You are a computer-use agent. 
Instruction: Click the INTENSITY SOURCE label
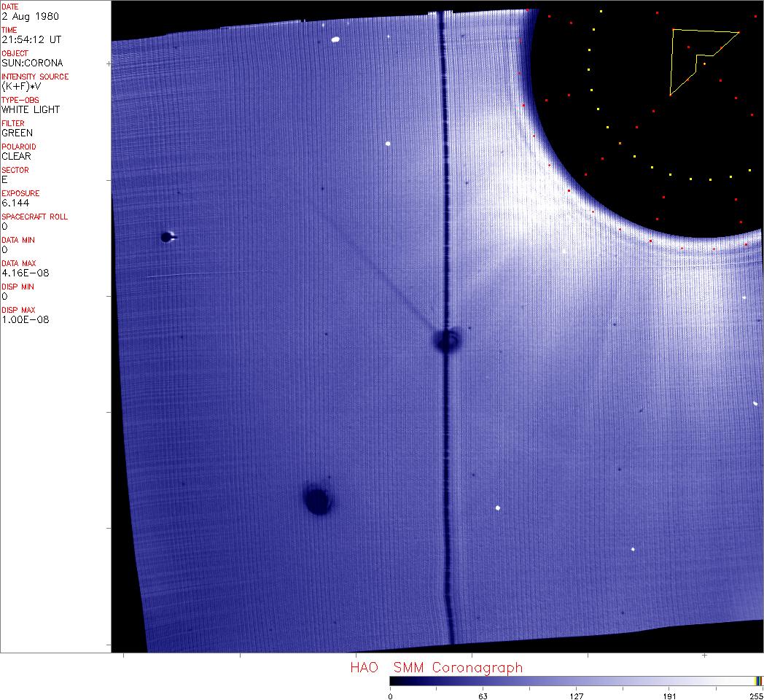pyautogui.click(x=35, y=77)
